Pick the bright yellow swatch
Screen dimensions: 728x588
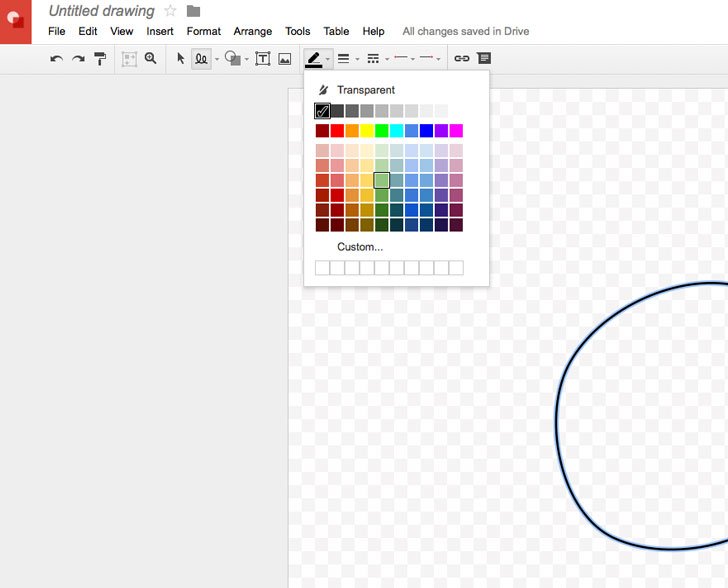367,131
